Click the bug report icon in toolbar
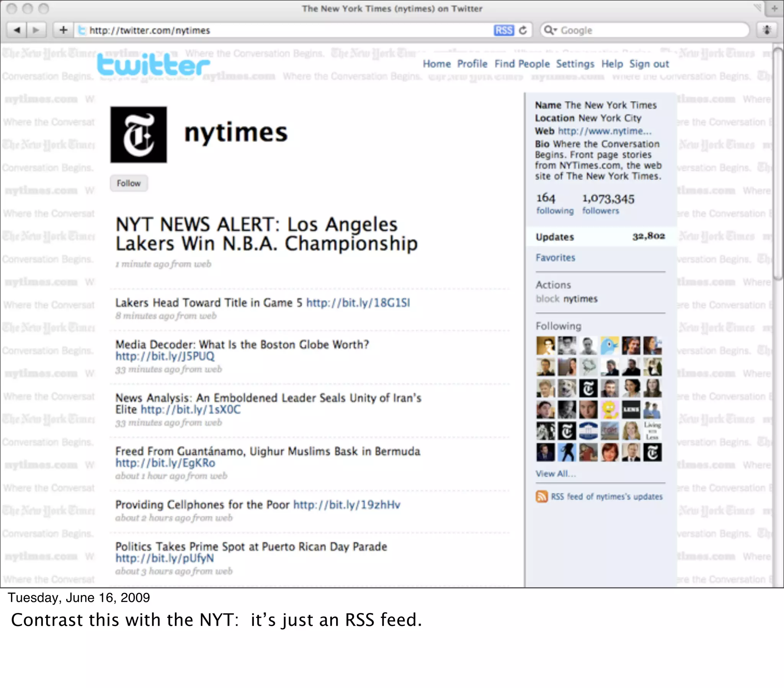This screenshot has height=688, width=784. point(766,30)
